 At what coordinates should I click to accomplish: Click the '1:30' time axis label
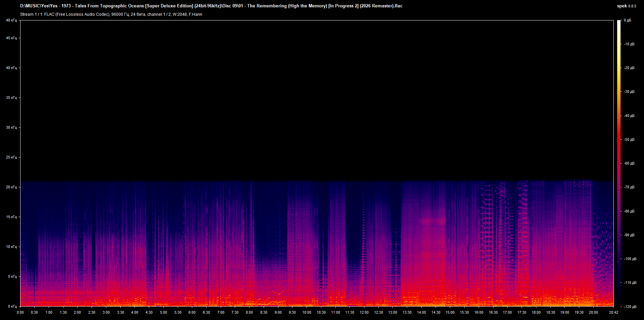coord(63,312)
